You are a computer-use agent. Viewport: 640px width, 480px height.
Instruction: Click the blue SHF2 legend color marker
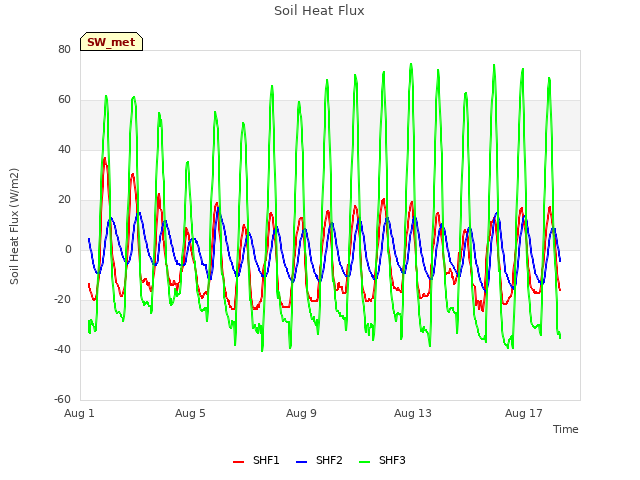click(x=301, y=462)
